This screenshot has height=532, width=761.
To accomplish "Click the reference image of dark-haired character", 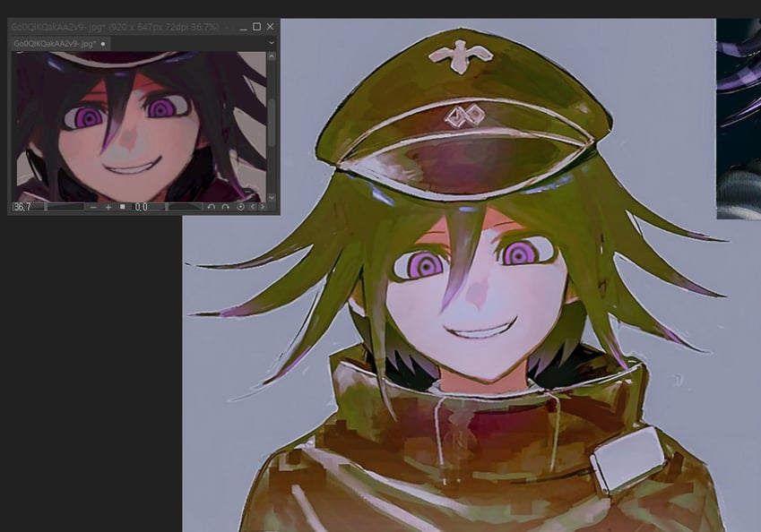I will tap(139, 127).
